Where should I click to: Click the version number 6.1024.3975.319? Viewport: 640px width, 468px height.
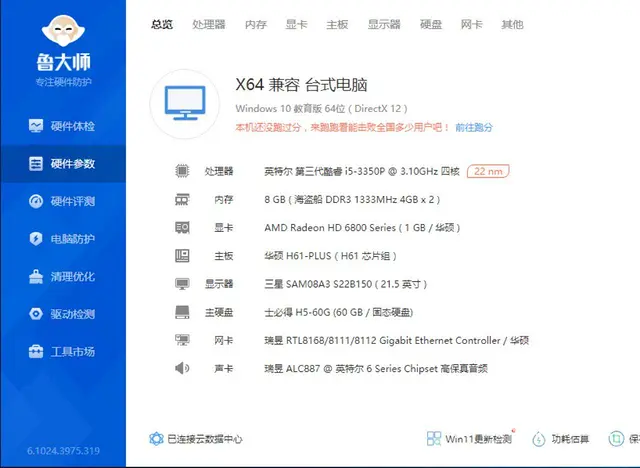(x=63, y=451)
